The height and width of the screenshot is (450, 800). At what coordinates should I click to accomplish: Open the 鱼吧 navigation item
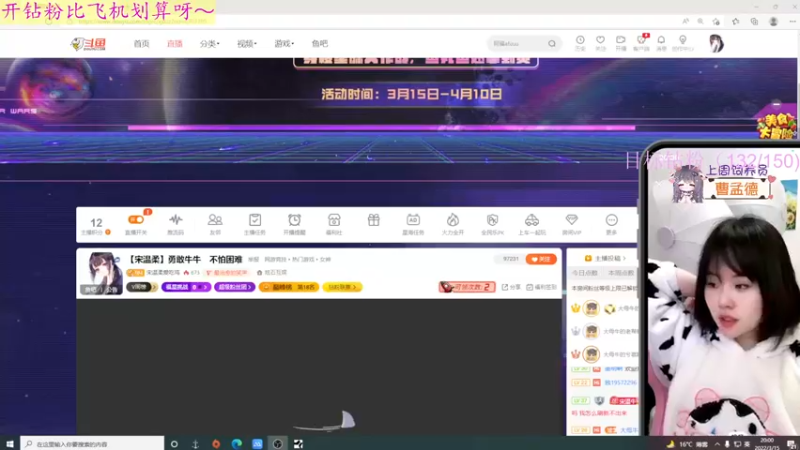[x=319, y=44]
